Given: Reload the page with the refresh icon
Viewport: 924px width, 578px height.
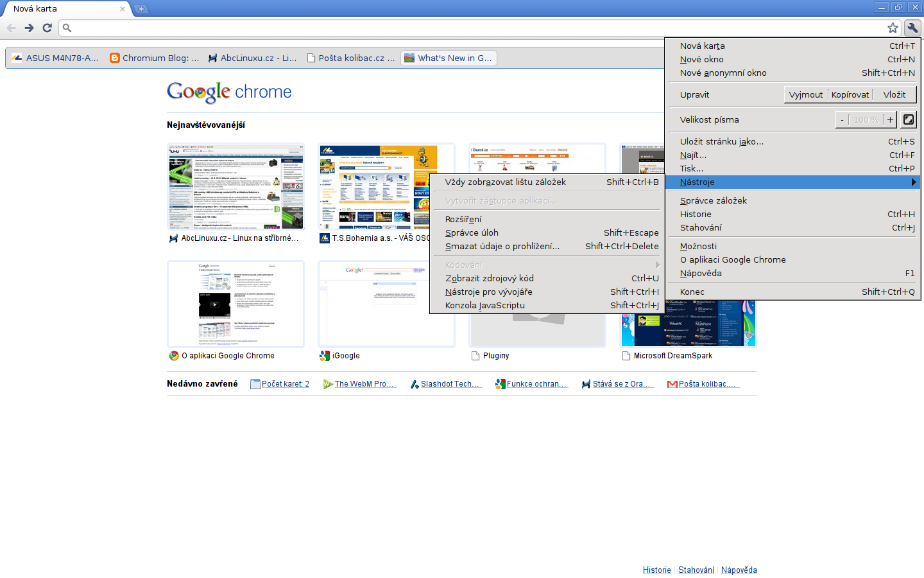Looking at the screenshot, I should [x=47, y=28].
